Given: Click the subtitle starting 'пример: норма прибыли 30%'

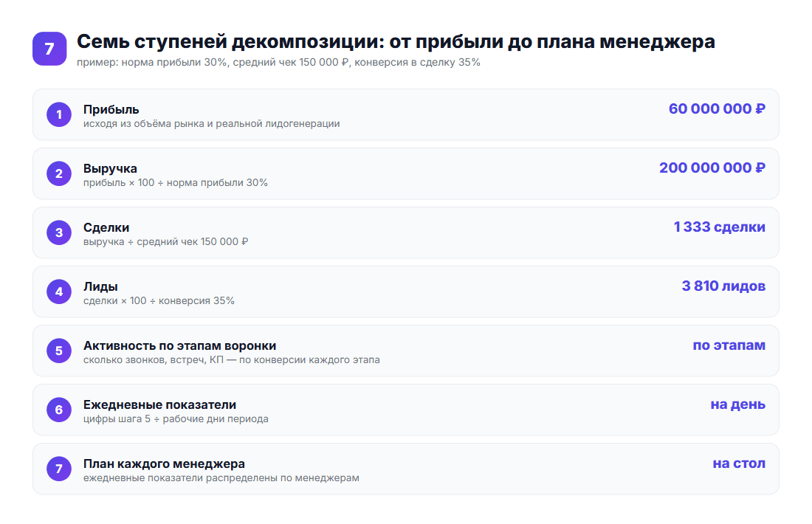Looking at the screenshot, I should (x=278, y=62).
